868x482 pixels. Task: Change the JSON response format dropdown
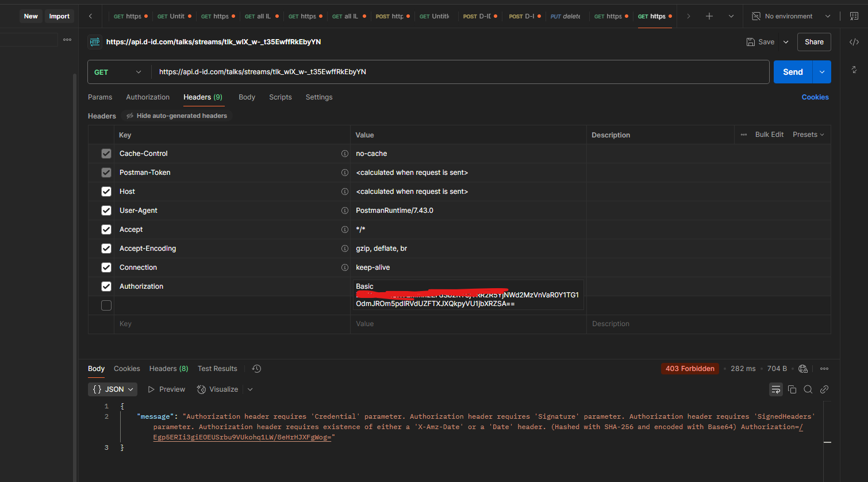pyautogui.click(x=113, y=389)
